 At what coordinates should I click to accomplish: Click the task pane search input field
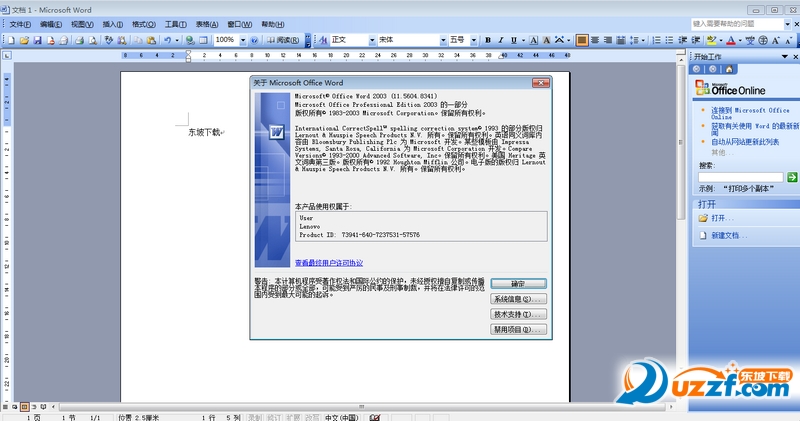[x=740, y=177]
